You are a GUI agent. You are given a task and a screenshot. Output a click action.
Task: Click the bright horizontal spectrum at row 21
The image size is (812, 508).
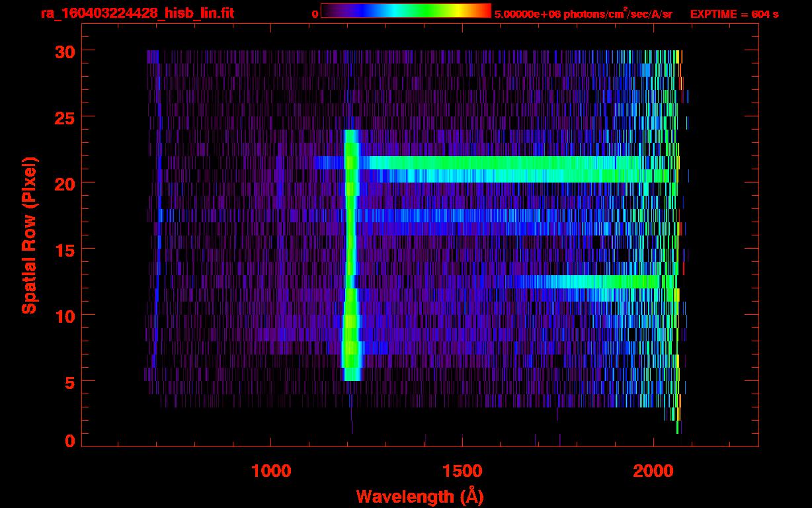496,163
